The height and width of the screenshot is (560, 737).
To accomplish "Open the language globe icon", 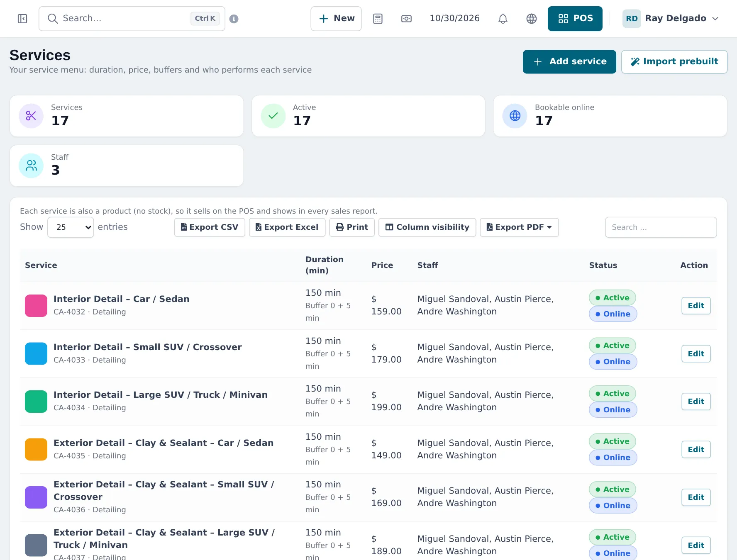I will [x=532, y=19].
